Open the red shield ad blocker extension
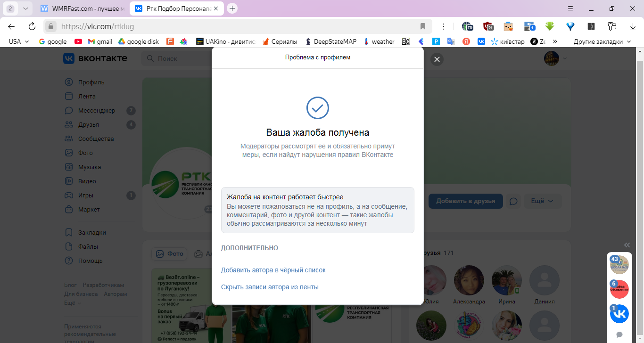This screenshot has width=644, height=343. [x=488, y=26]
